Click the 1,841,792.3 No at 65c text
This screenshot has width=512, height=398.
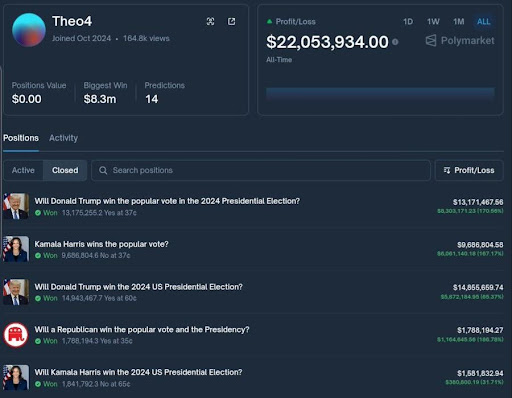96,384
